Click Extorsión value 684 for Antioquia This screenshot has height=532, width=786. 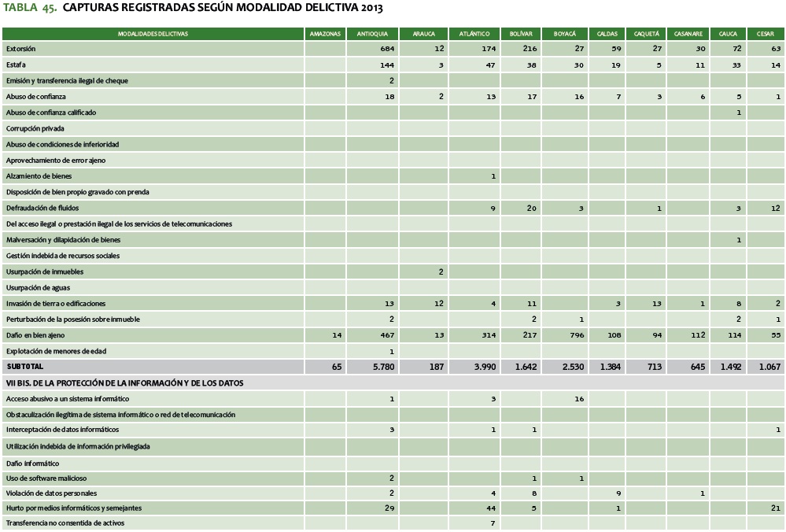pyautogui.click(x=386, y=49)
